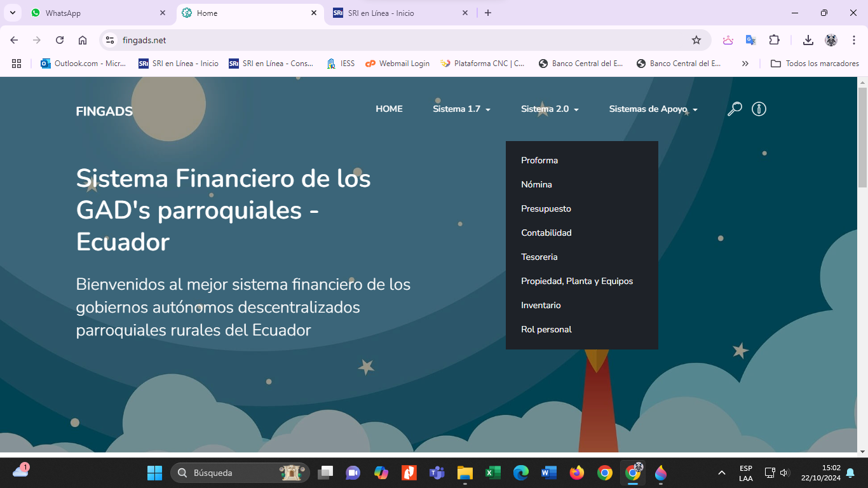Open the info circle icon in navbar
This screenshot has height=488, width=868.
coord(759,109)
